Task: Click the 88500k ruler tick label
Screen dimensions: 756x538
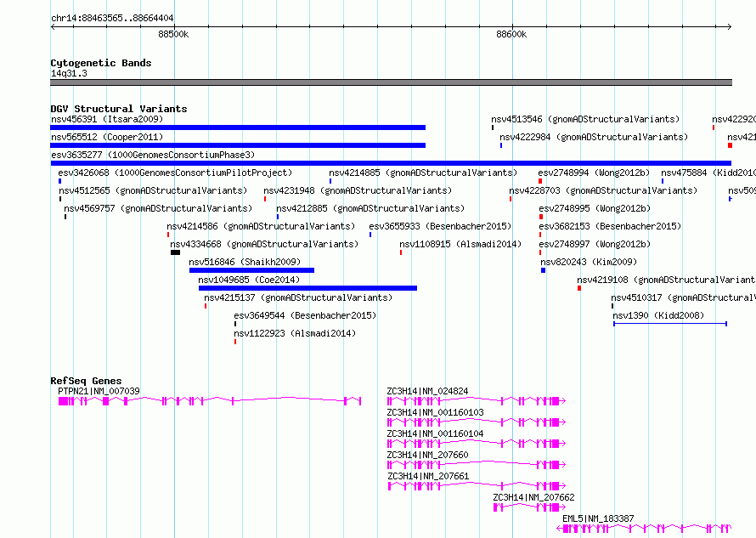Action: point(173,34)
